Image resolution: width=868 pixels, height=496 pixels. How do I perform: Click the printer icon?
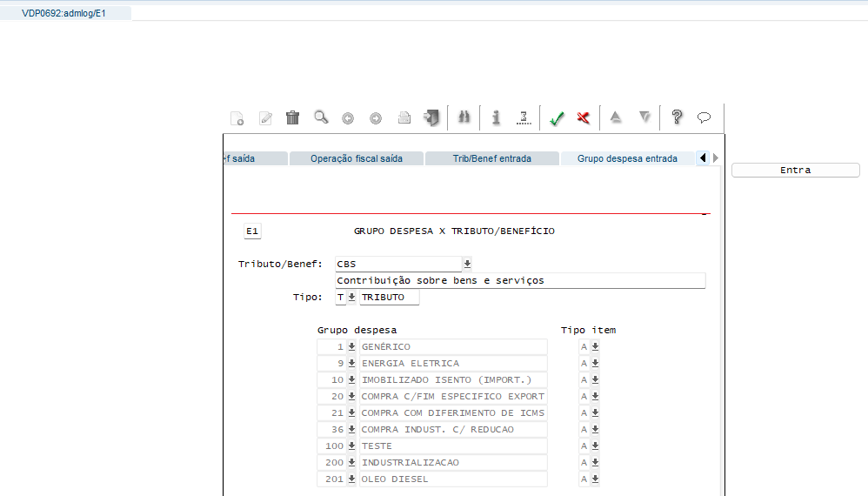tap(404, 118)
